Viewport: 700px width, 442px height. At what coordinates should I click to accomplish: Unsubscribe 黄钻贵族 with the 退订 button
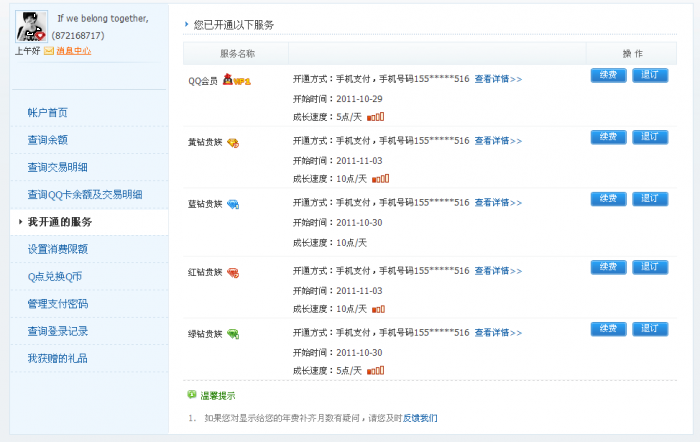pos(650,137)
